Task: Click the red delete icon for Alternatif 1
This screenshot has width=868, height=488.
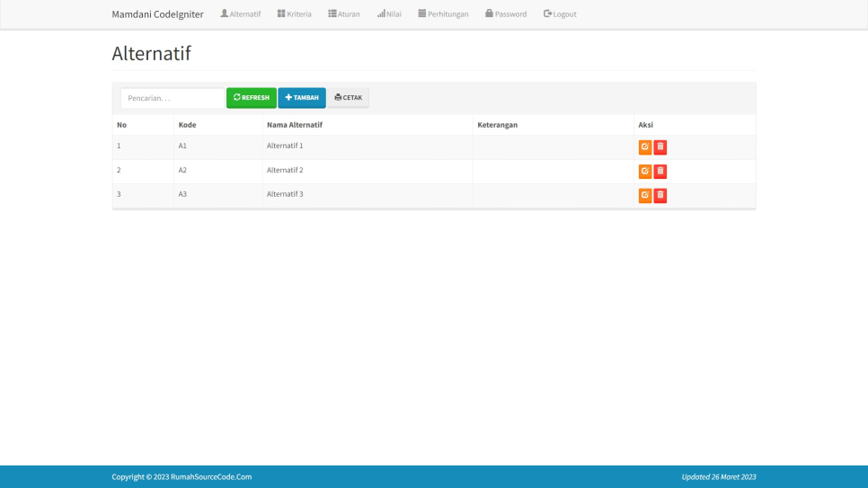Action: [660, 147]
